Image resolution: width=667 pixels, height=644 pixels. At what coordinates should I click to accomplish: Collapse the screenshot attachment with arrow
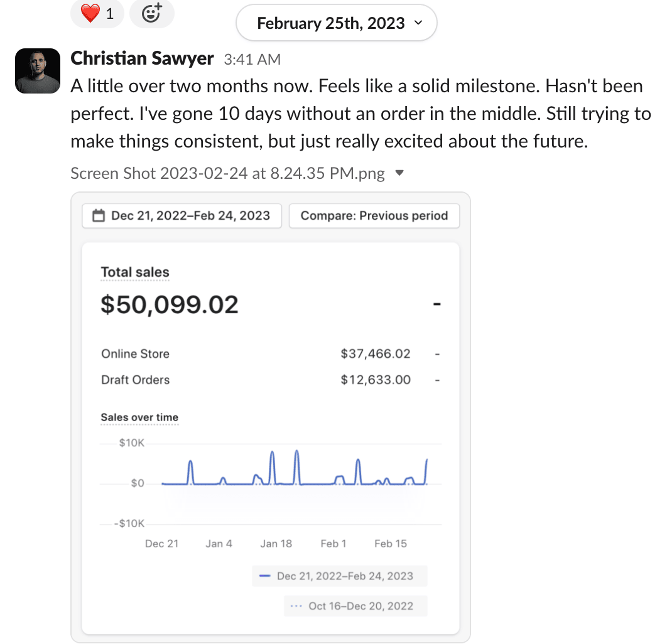(x=399, y=173)
